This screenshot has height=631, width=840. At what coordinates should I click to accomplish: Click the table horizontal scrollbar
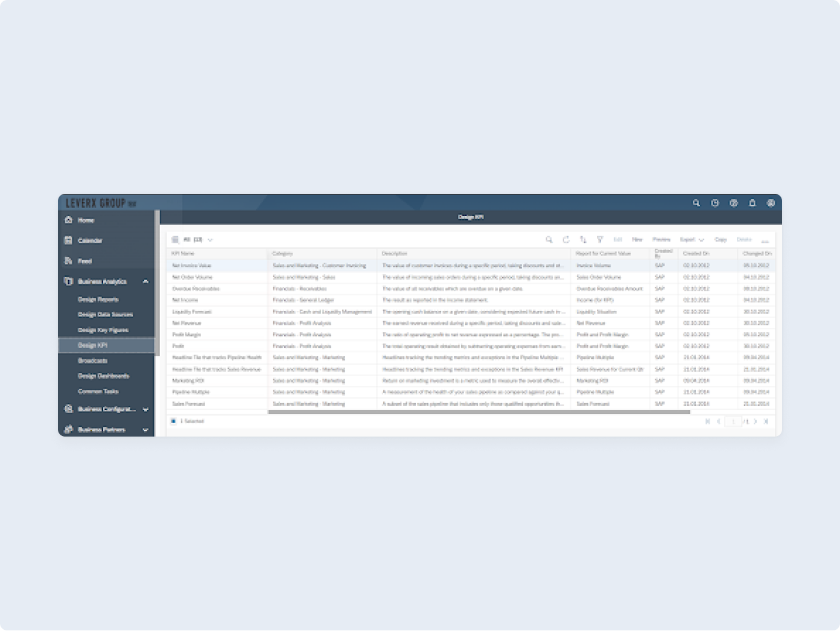point(479,412)
